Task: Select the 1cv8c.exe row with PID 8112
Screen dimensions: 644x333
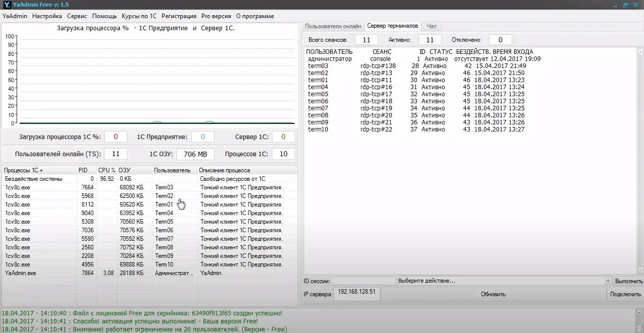Action: point(150,205)
